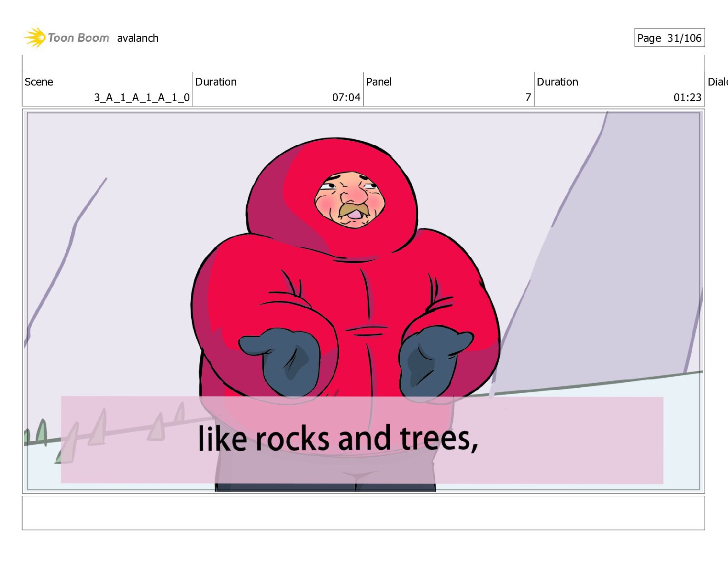
Task: Select the avalanch project title
Action: click(138, 38)
